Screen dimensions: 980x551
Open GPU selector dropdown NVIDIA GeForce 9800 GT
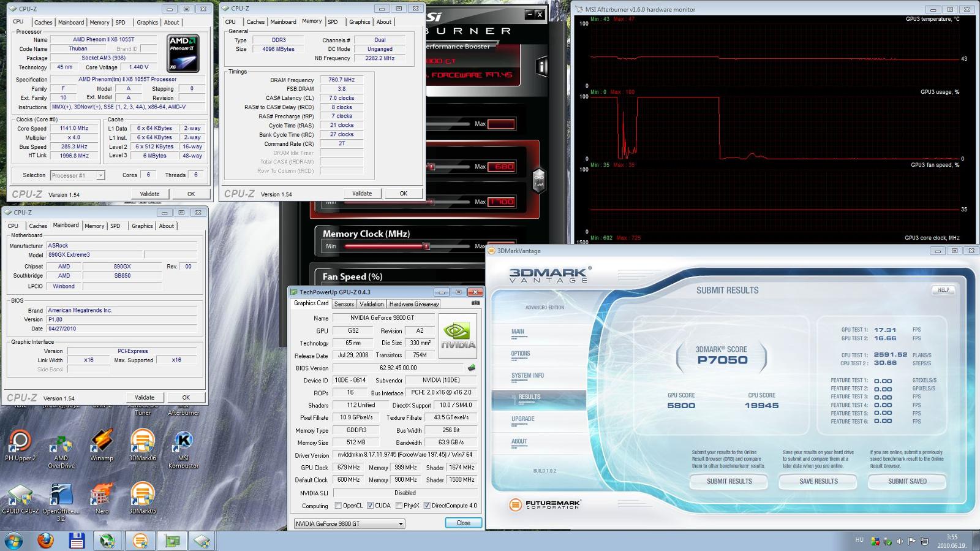(x=349, y=523)
